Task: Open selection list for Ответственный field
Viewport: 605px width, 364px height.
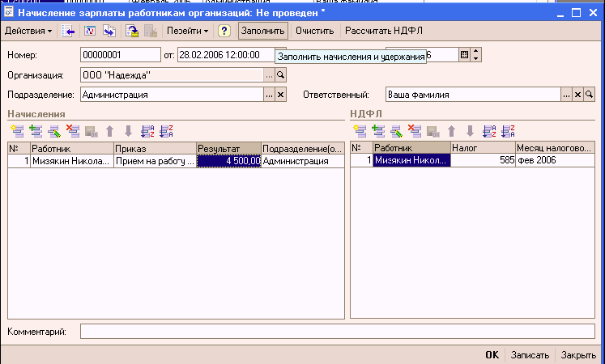Action: tap(566, 95)
